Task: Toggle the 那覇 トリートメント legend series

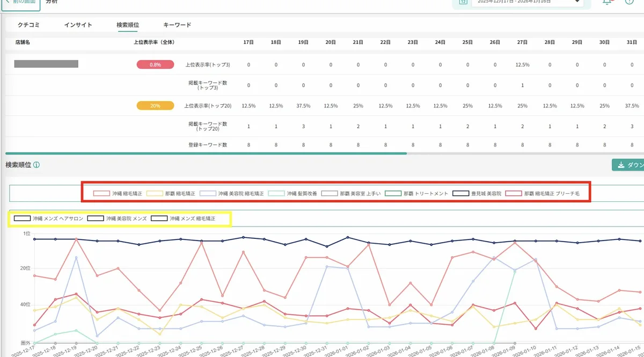Action: [x=417, y=193]
